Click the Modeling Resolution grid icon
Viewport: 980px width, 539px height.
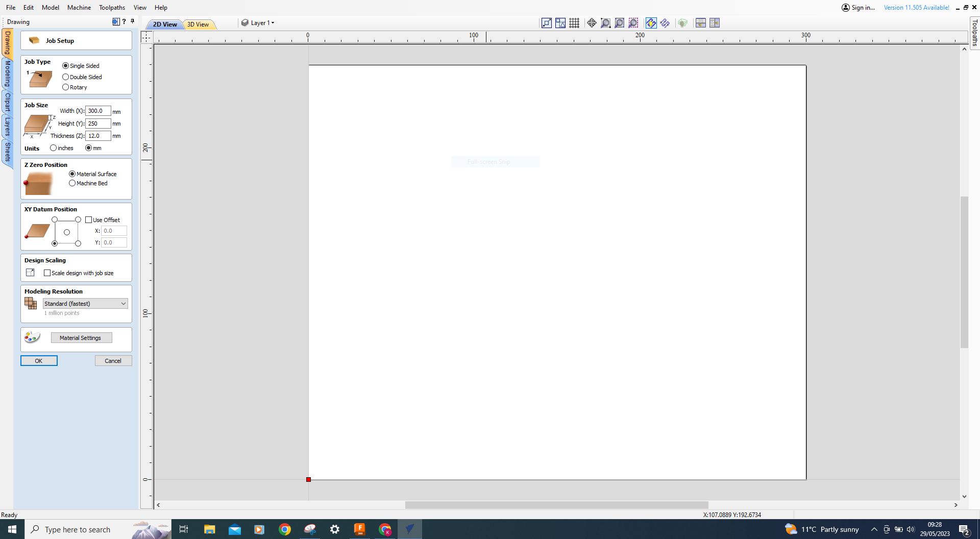pos(31,304)
